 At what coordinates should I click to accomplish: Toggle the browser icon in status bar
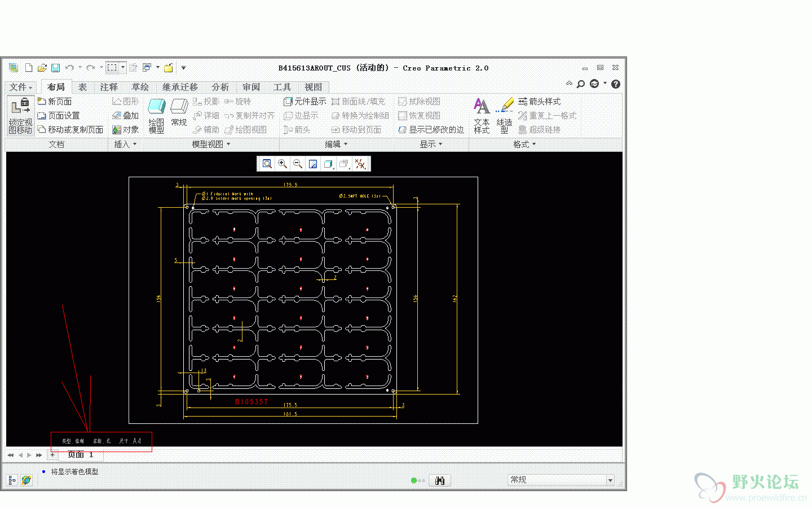point(26,480)
